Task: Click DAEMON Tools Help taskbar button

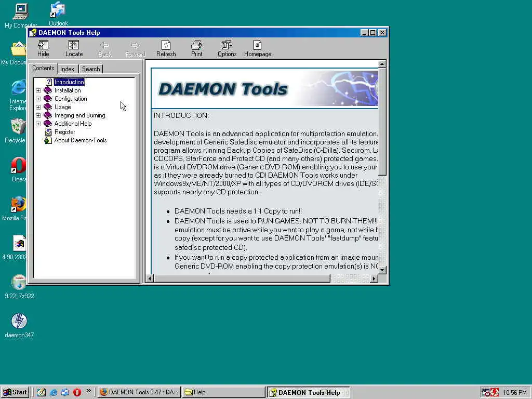Action: coord(308,393)
